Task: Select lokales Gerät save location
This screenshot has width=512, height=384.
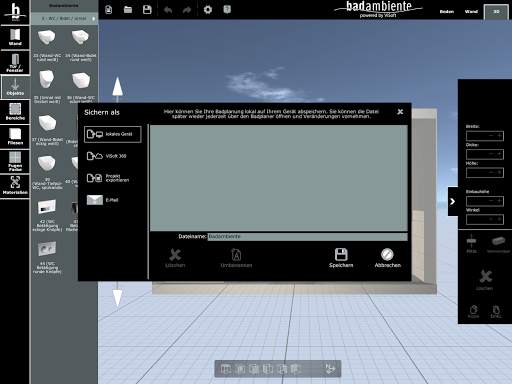Action: 113,134
